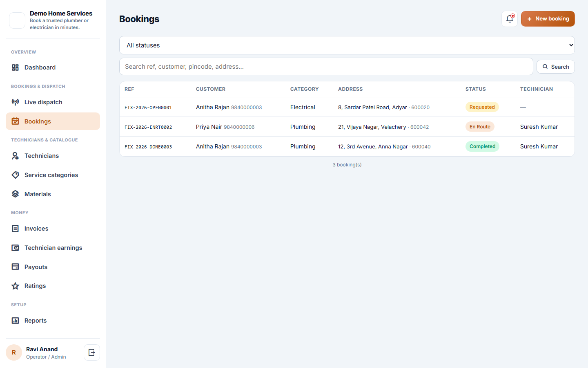588x368 pixels.
Task: Click the Completed status badge
Action: tap(482, 146)
